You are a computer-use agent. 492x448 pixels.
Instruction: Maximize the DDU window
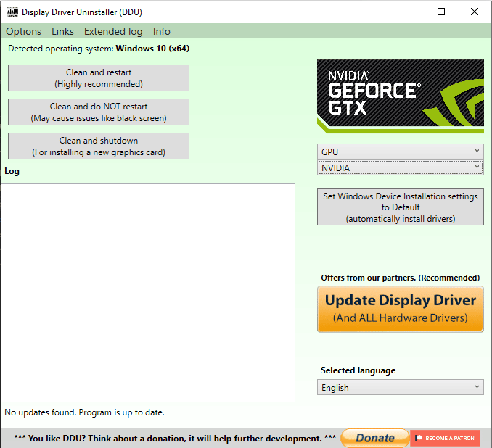pyautogui.click(x=441, y=12)
